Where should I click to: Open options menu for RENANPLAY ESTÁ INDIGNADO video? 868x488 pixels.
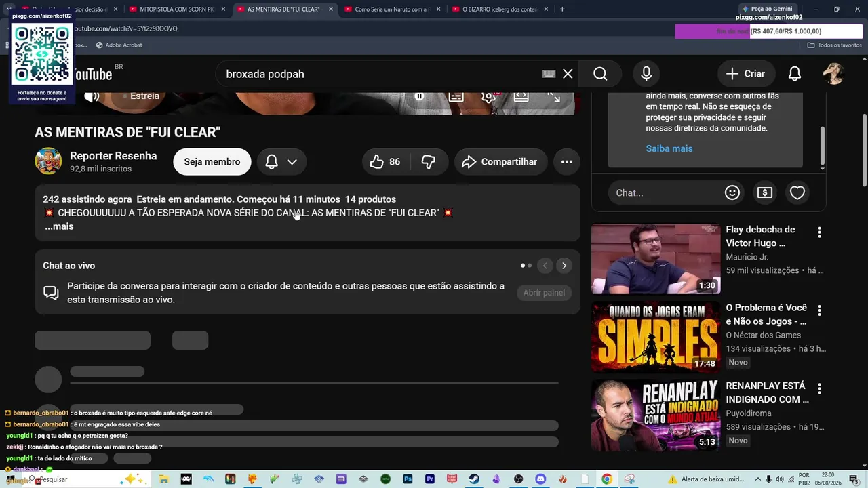tap(819, 389)
